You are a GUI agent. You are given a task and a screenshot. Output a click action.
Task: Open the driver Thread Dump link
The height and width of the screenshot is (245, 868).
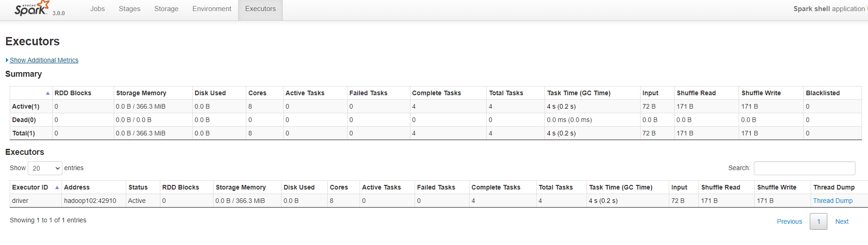coord(833,201)
